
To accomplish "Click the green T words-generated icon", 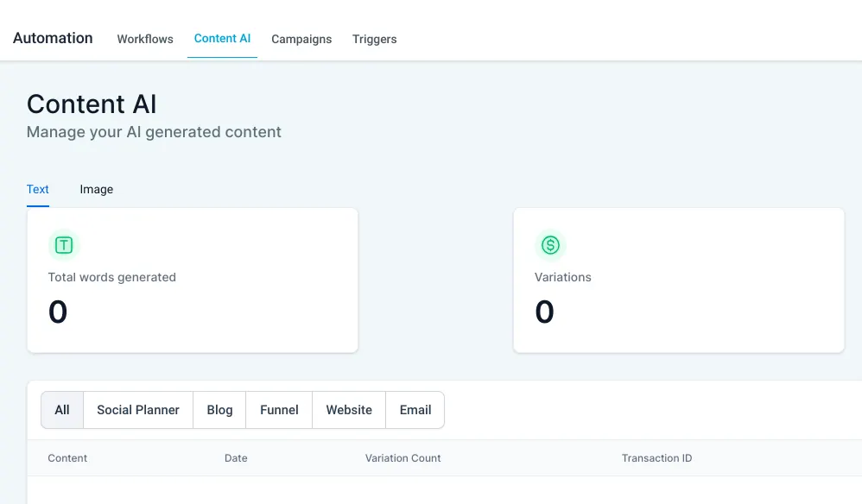I will 64,245.
